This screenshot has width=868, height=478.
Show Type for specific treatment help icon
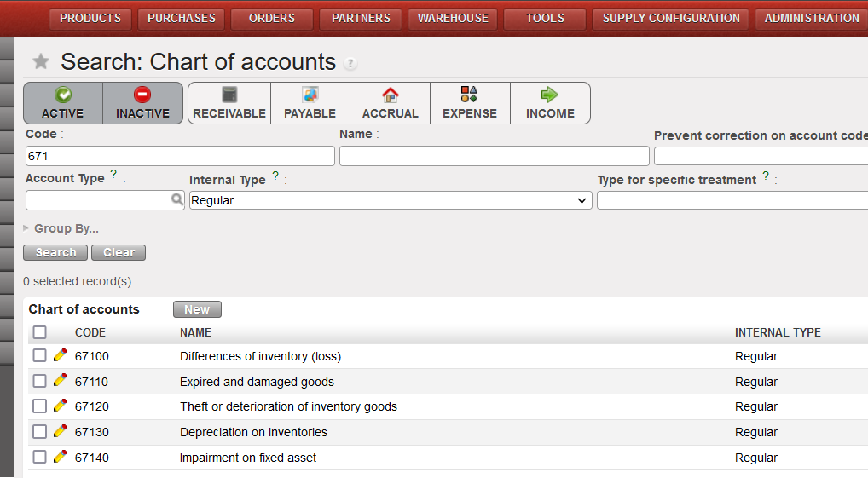coord(766,176)
